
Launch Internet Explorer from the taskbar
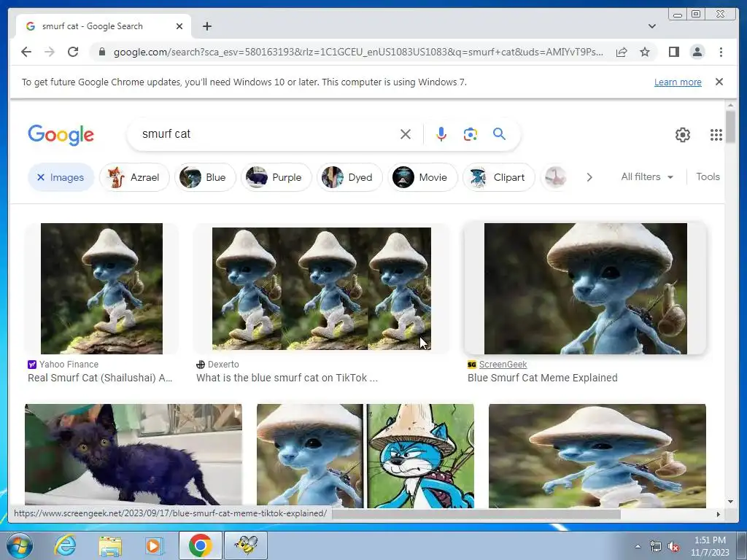[64, 545]
